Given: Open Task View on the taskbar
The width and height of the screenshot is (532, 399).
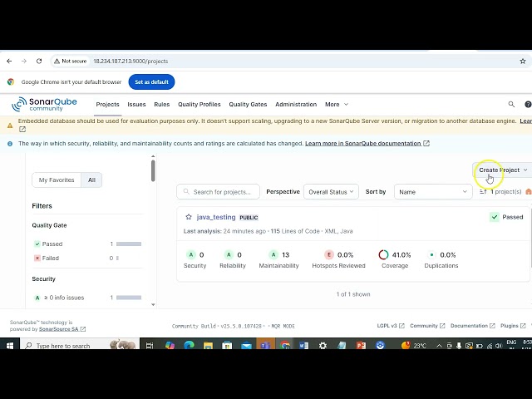Looking at the screenshot, I should 150,346.
